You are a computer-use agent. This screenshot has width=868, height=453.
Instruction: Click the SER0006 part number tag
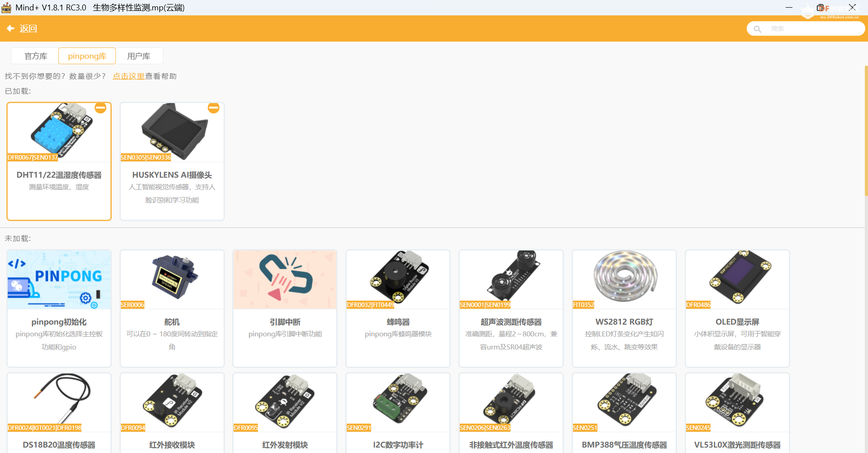133,305
